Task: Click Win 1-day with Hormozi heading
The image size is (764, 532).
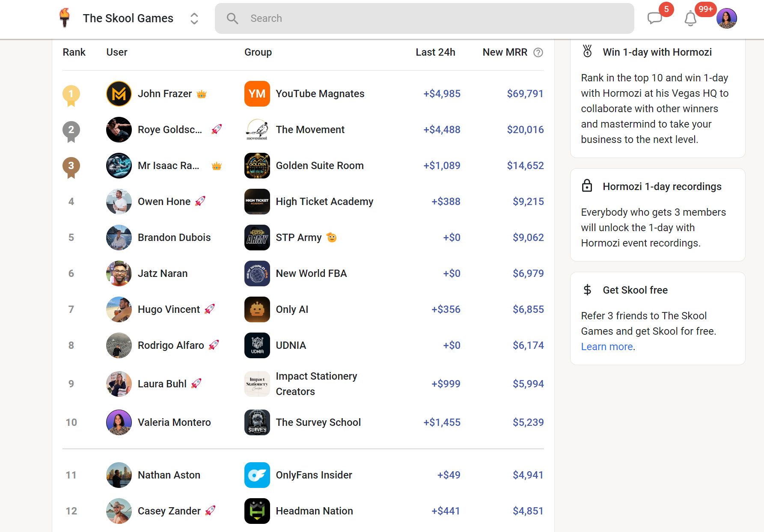Action: (x=657, y=52)
